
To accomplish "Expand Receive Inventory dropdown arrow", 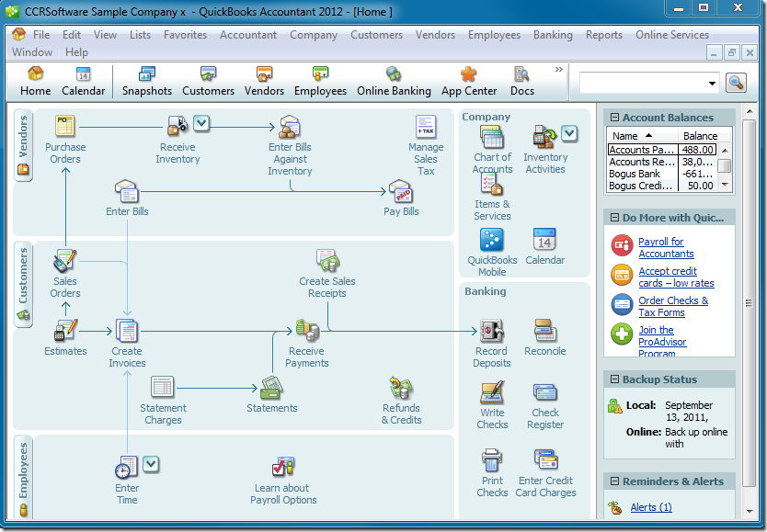I will point(201,123).
